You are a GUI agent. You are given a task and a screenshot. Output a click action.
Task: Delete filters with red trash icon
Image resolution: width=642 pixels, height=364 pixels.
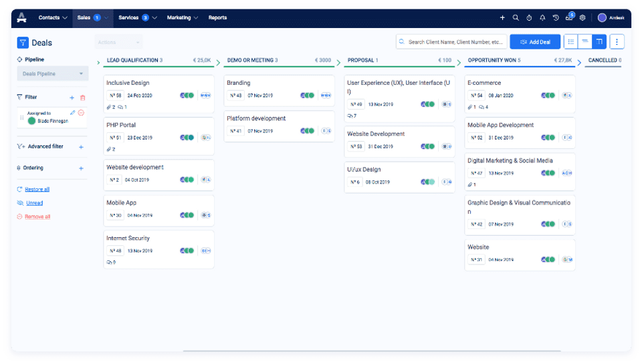coord(83,98)
